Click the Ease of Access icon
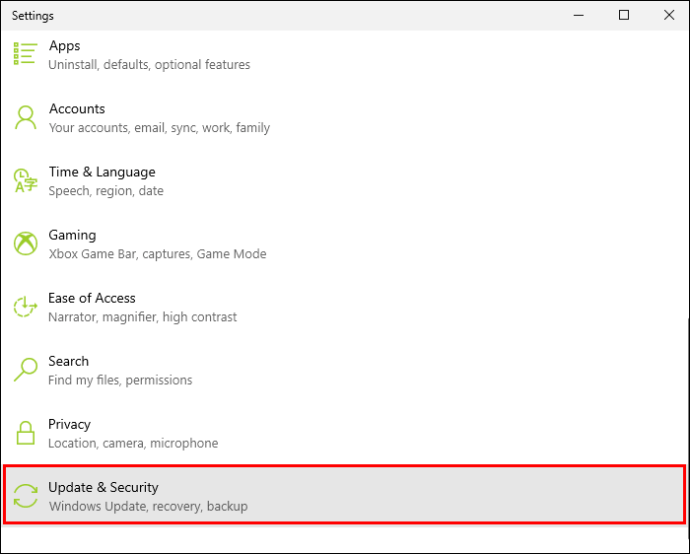Image resolution: width=690 pixels, height=554 pixels. tap(25, 307)
